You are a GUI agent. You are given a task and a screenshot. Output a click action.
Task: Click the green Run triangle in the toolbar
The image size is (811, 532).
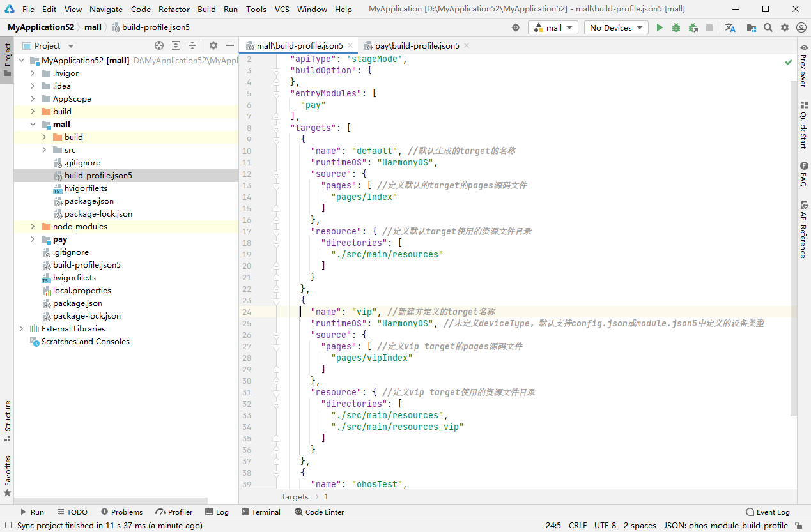(660, 27)
